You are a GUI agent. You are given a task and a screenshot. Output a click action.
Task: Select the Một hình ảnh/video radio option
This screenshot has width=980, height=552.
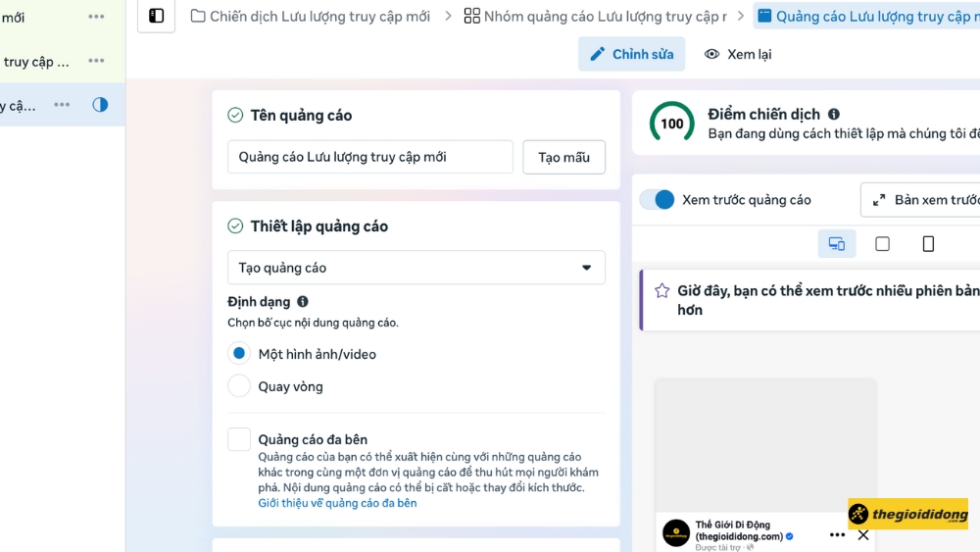(239, 353)
